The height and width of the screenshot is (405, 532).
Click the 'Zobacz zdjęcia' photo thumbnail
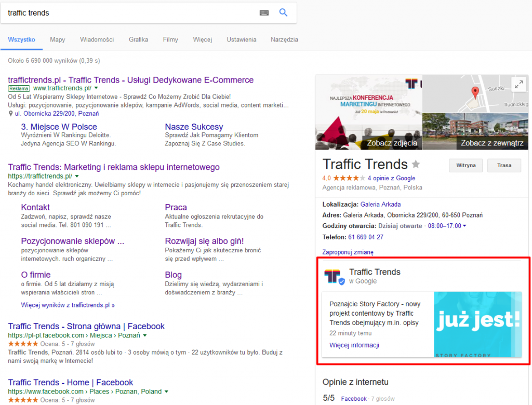[369, 112]
